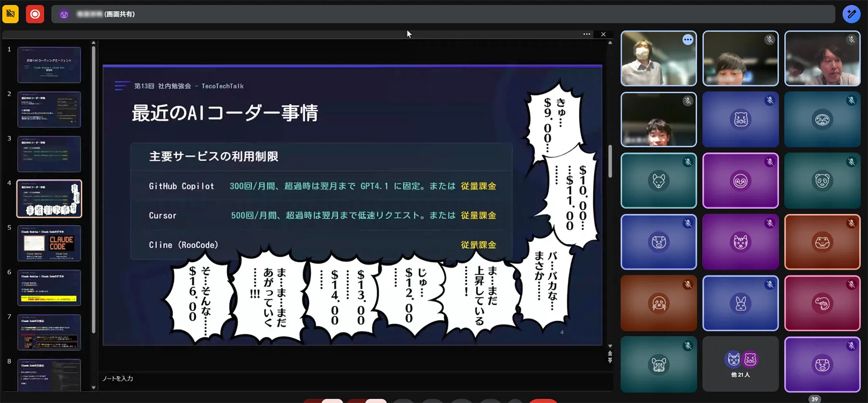Toggle the muted mic on the purple cat tile
This screenshot has width=868, height=403.
click(770, 223)
